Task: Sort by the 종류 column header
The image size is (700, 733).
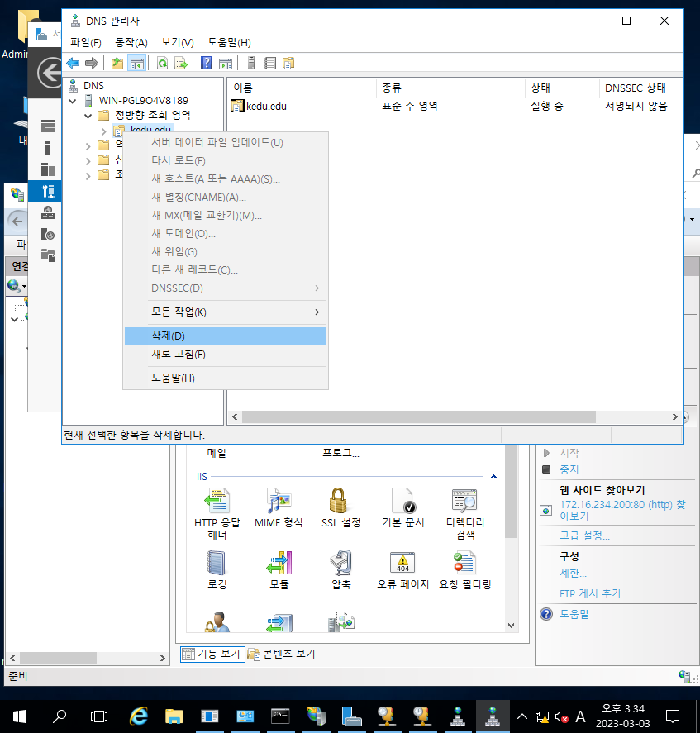Action: pos(450,88)
